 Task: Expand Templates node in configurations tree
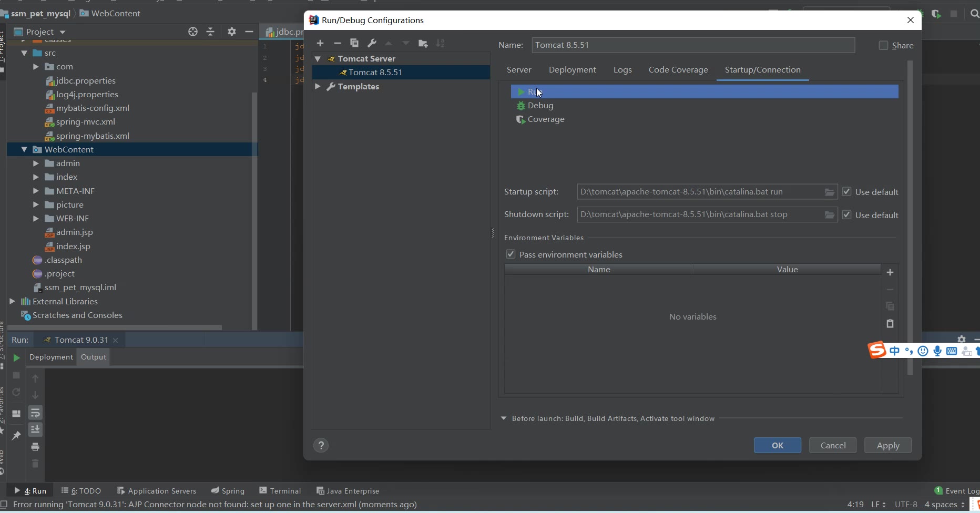pyautogui.click(x=318, y=86)
